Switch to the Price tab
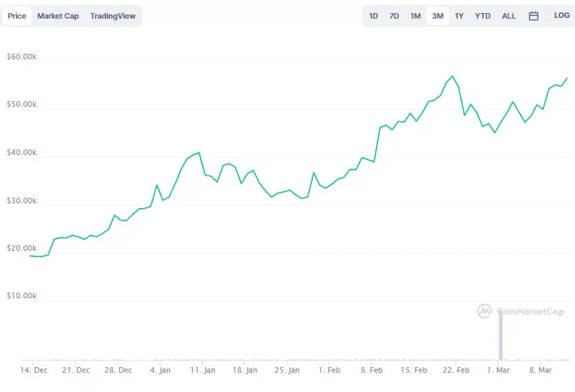The height and width of the screenshot is (392, 575). point(17,16)
